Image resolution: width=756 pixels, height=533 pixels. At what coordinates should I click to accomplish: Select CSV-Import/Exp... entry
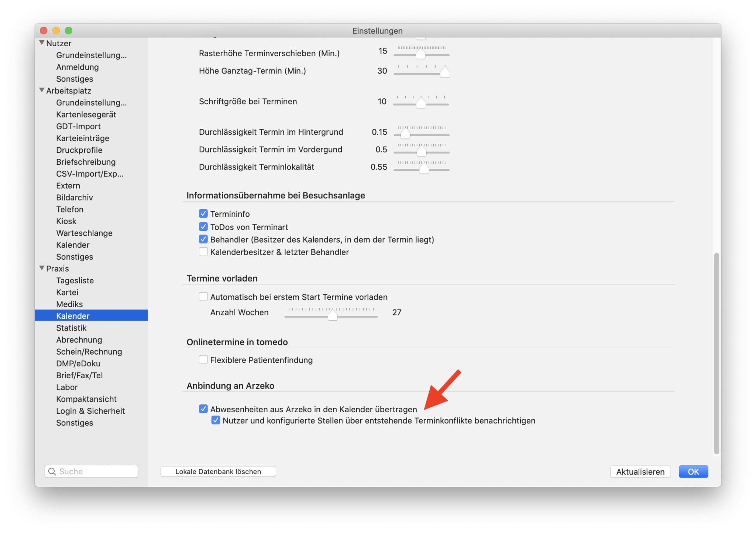90,173
